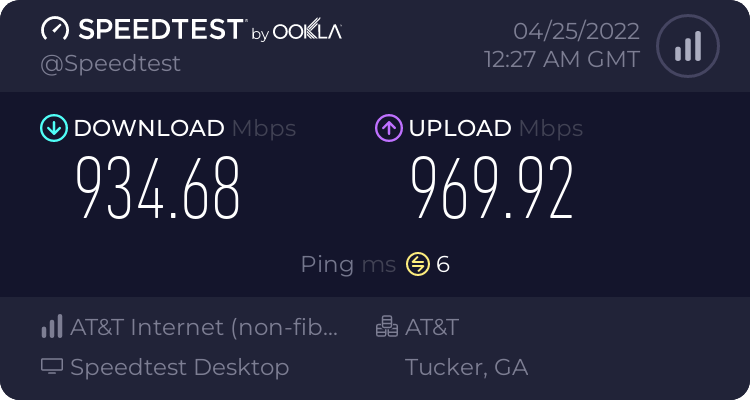
Task: Click the AT&T Internet provider name
Action: (205, 326)
